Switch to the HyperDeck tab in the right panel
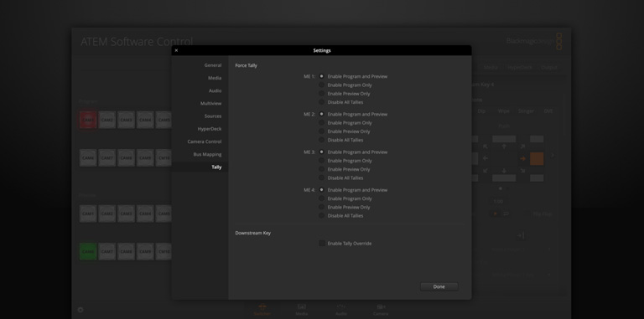This screenshot has width=644, height=319. click(520, 67)
